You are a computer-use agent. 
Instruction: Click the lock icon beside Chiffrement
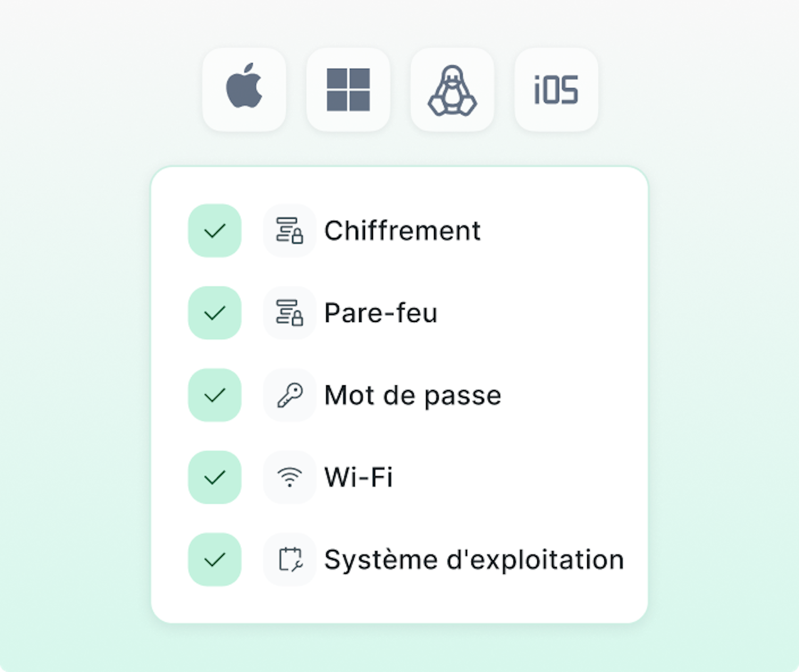coord(290,230)
